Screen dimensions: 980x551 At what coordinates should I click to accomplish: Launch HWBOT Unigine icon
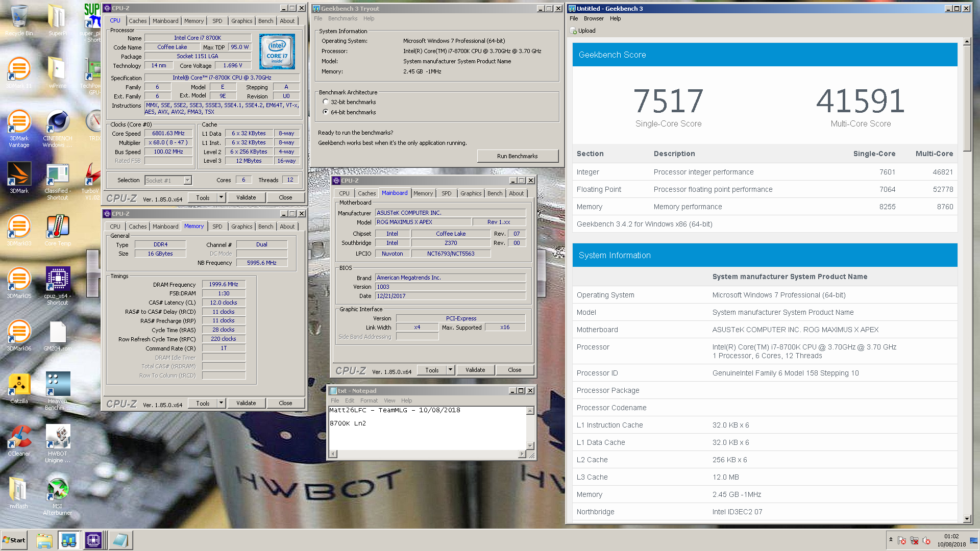(57, 443)
